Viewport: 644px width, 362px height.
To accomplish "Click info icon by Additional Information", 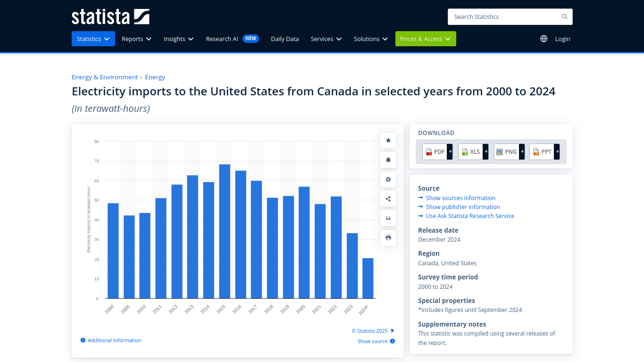I will (x=83, y=340).
